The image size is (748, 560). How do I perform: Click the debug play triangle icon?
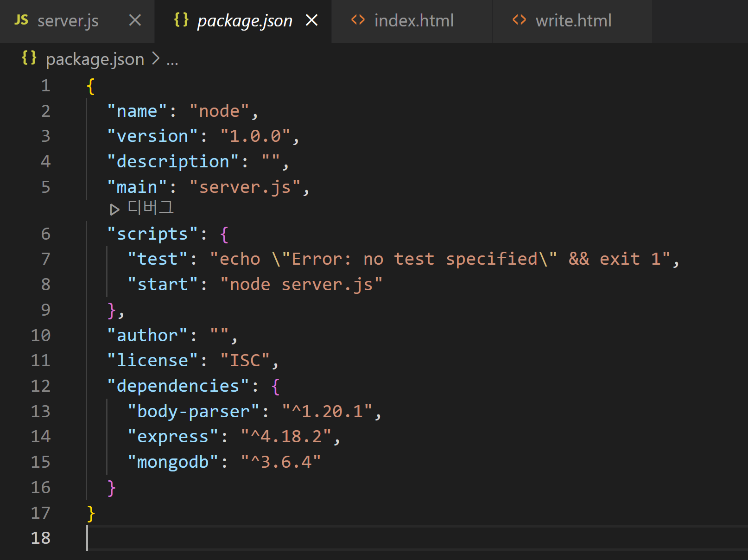(x=114, y=210)
